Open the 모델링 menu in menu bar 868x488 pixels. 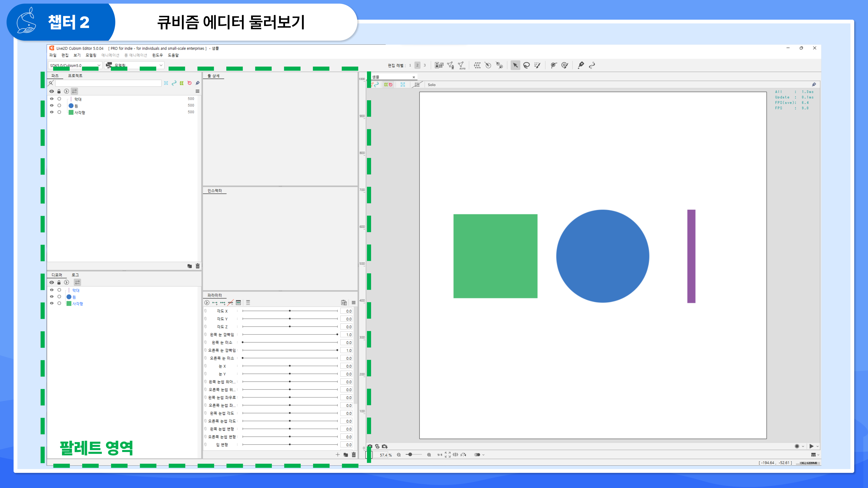[91, 55]
